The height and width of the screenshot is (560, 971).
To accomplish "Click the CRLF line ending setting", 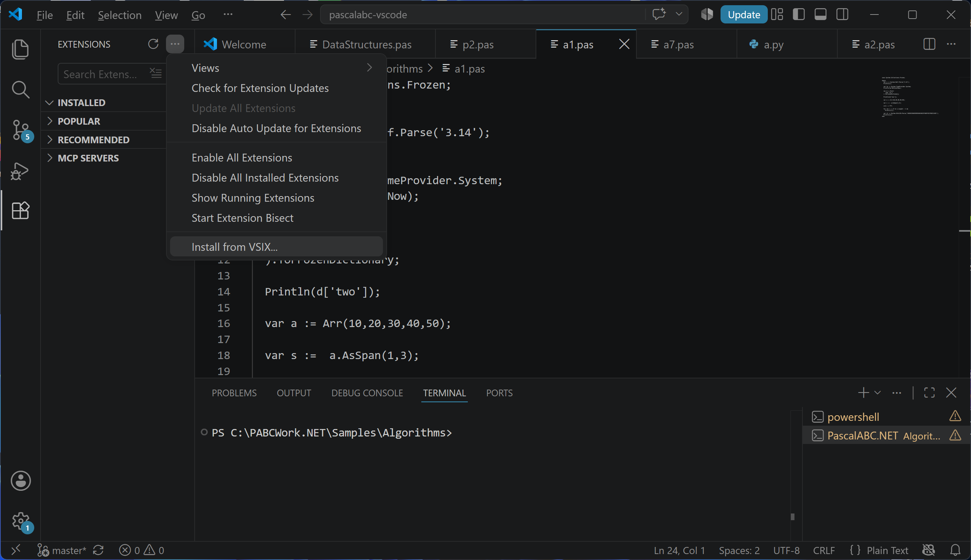I will click(x=824, y=550).
